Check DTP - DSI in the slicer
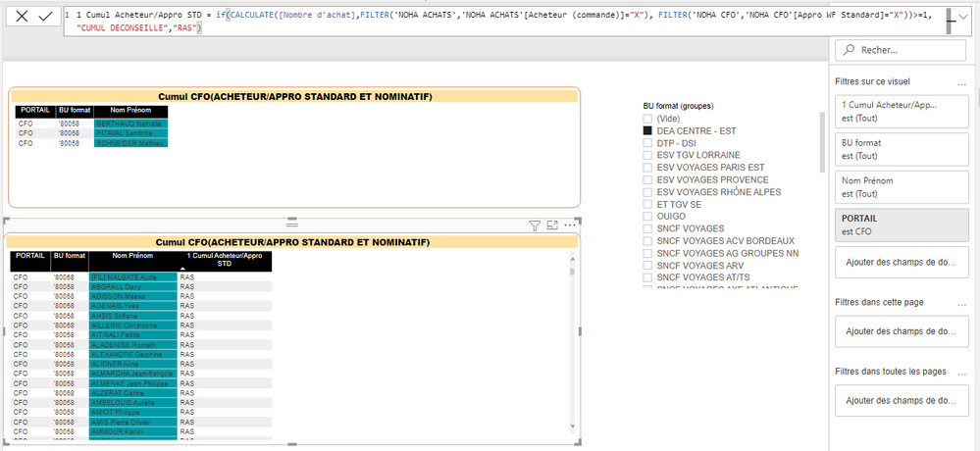 point(647,143)
